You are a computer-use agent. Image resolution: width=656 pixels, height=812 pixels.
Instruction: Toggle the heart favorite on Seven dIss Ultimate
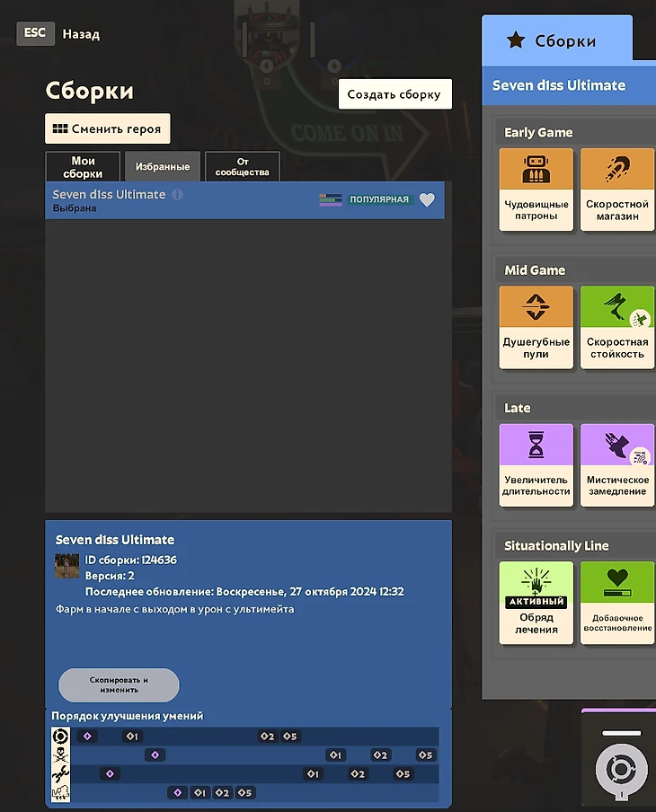(427, 200)
